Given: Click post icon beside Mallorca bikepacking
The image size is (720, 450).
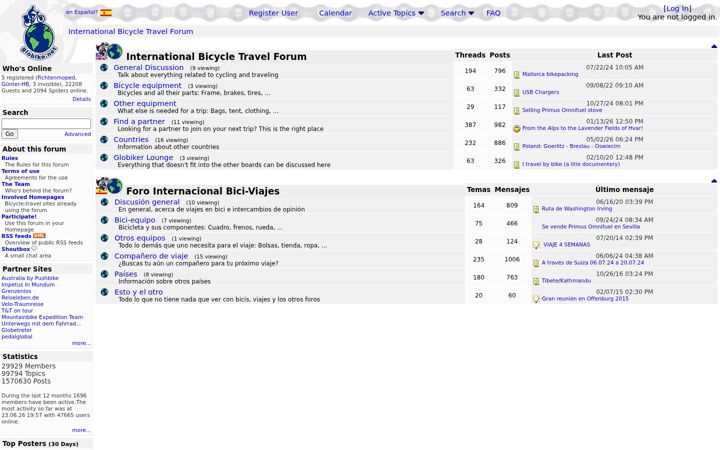Looking at the screenshot, I should pyautogui.click(x=517, y=75).
